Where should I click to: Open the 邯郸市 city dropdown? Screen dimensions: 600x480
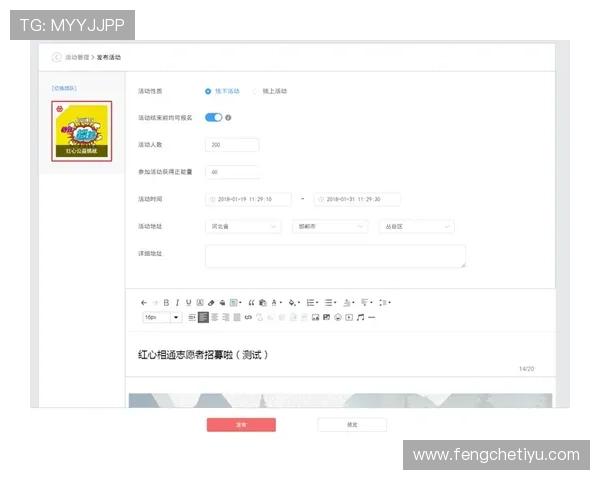[x=330, y=227]
